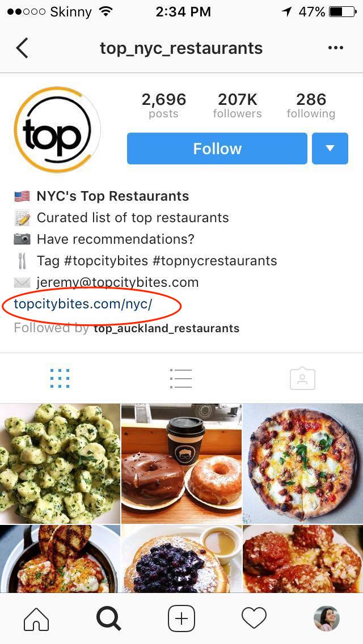This screenshot has height=644, width=363.
Task: Open the donuts and coffee photo
Action: 181,463
